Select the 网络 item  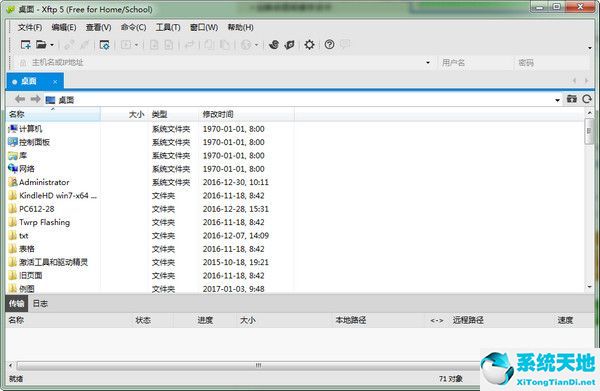(21, 169)
